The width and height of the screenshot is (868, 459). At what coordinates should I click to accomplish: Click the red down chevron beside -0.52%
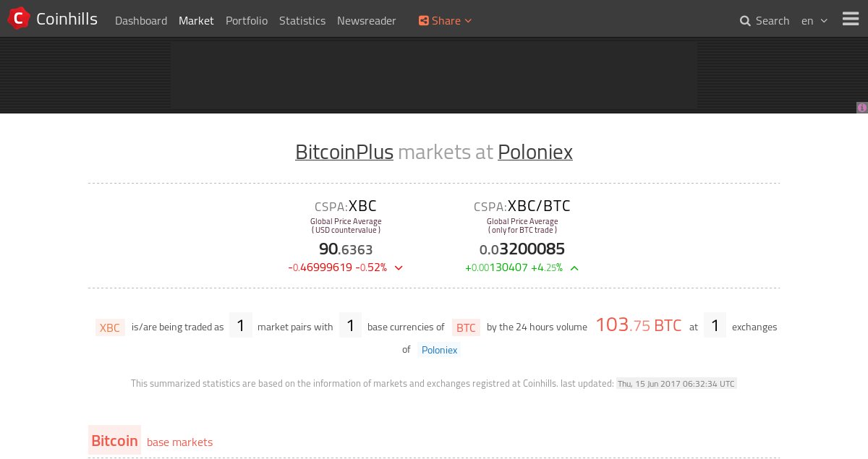pos(399,267)
